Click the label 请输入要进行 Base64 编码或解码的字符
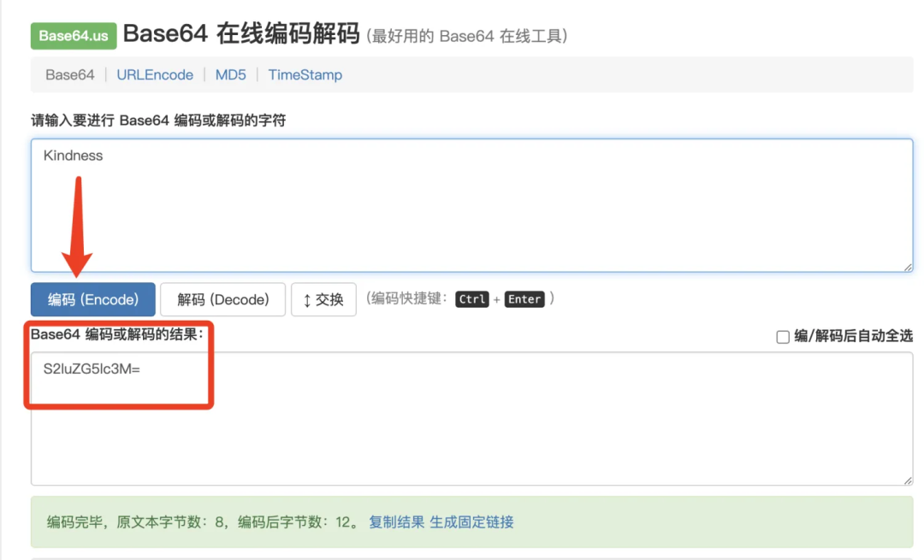 tap(158, 121)
